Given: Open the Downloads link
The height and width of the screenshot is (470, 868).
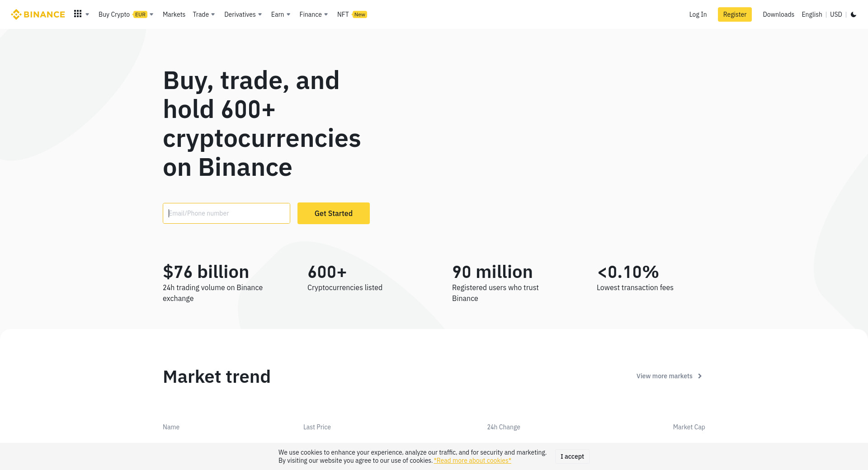Looking at the screenshot, I should point(778,14).
